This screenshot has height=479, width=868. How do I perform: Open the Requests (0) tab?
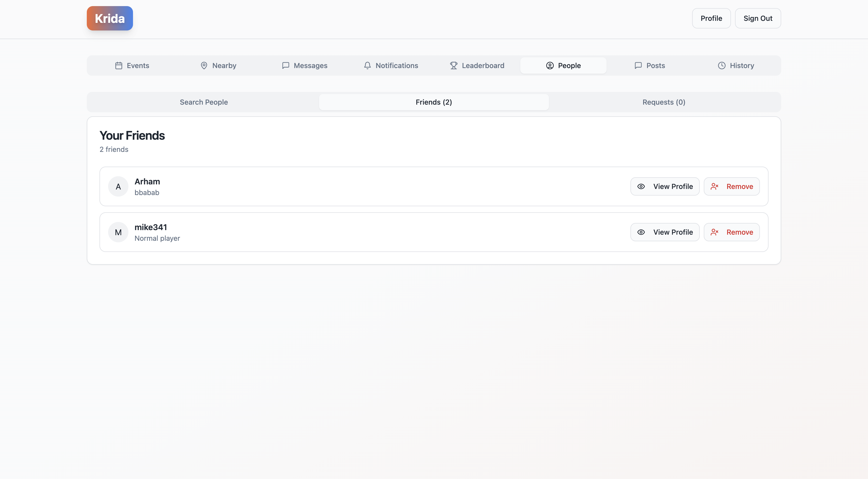point(663,102)
